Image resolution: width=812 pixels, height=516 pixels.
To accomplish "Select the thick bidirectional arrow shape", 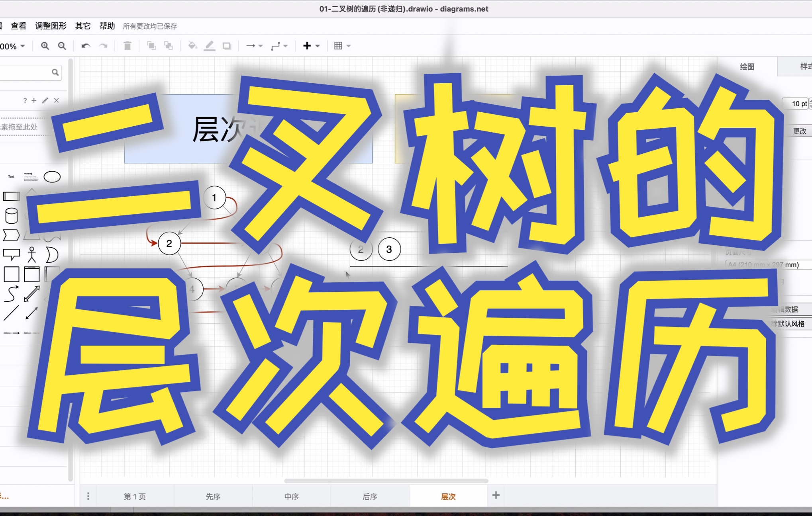I will [32, 294].
